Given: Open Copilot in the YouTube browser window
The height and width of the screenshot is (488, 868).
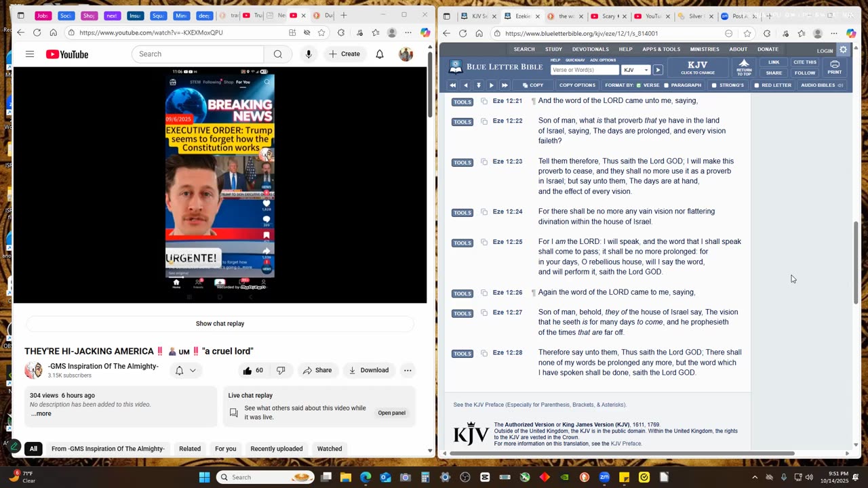Looking at the screenshot, I should [x=425, y=33].
